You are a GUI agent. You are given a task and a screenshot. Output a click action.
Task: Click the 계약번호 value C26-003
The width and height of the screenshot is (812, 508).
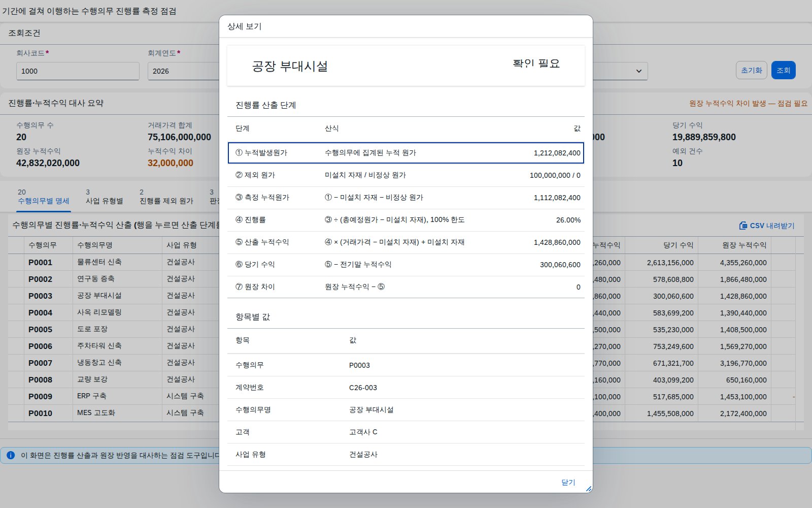click(x=363, y=388)
